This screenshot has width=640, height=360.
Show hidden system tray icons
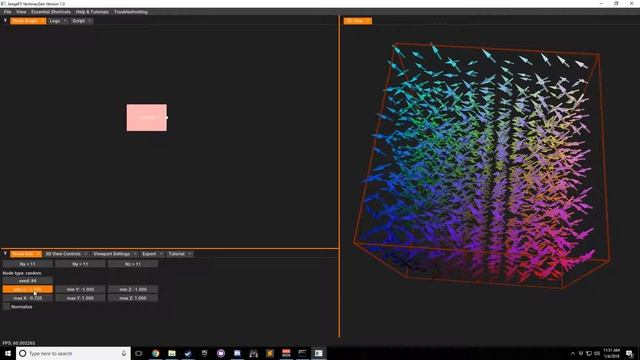point(573,353)
